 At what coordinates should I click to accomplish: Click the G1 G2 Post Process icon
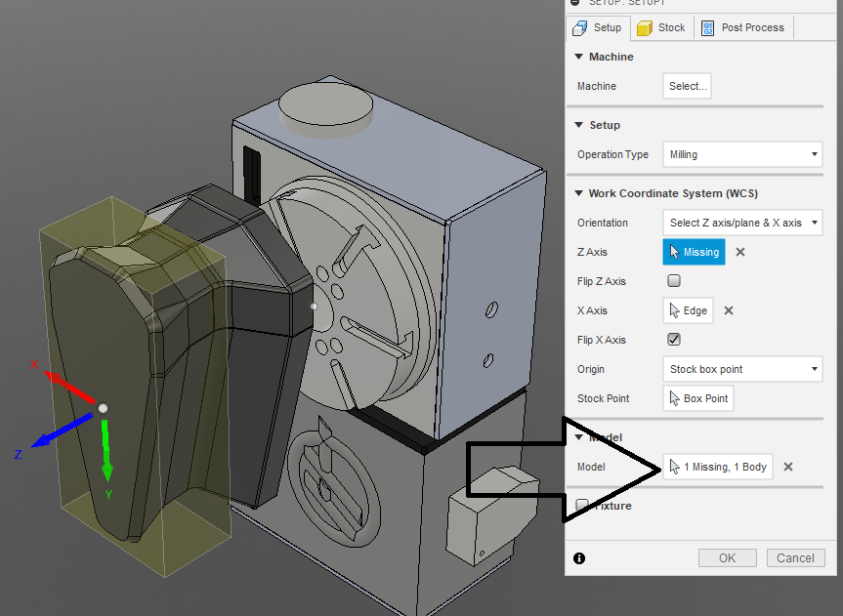pos(705,27)
